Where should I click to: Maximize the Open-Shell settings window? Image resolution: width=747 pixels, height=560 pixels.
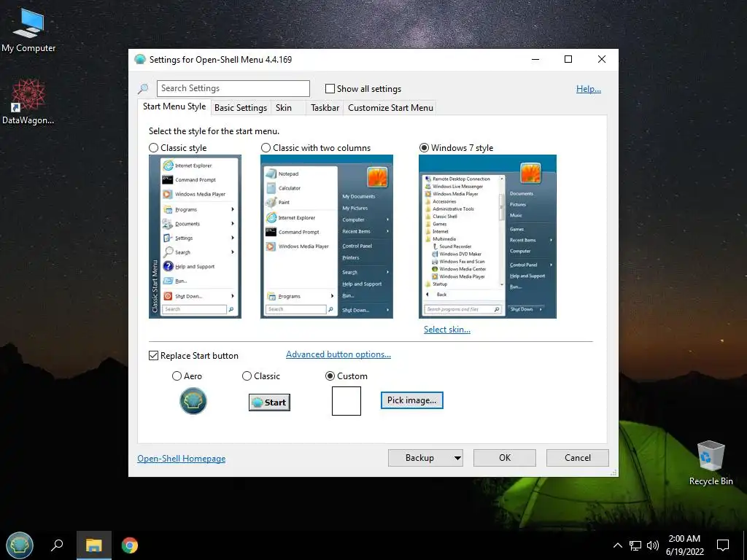[568, 59]
